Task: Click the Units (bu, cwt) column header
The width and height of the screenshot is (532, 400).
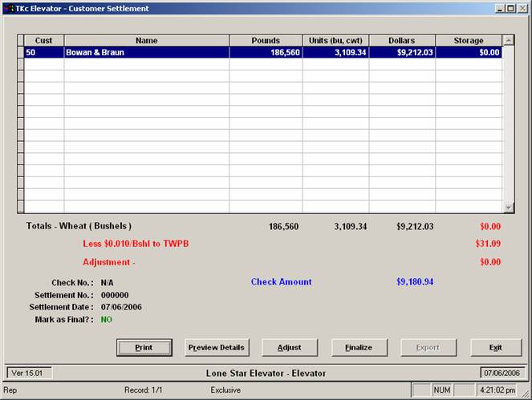Action: coord(335,40)
